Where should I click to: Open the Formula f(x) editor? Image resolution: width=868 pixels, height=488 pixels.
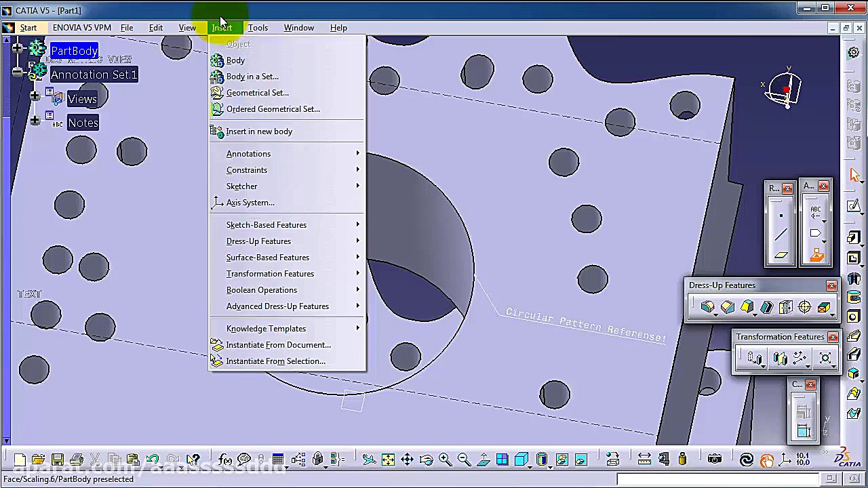pyautogui.click(x=224, y=459)
